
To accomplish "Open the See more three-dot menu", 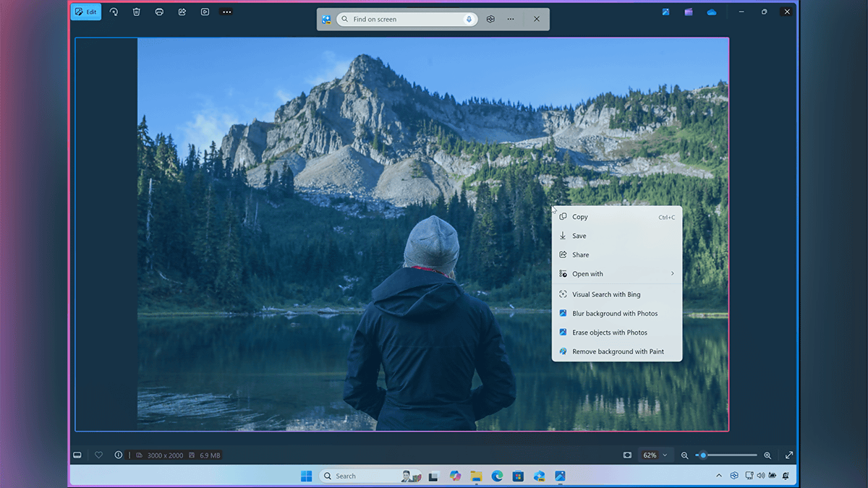I will [x=227, y=12].
